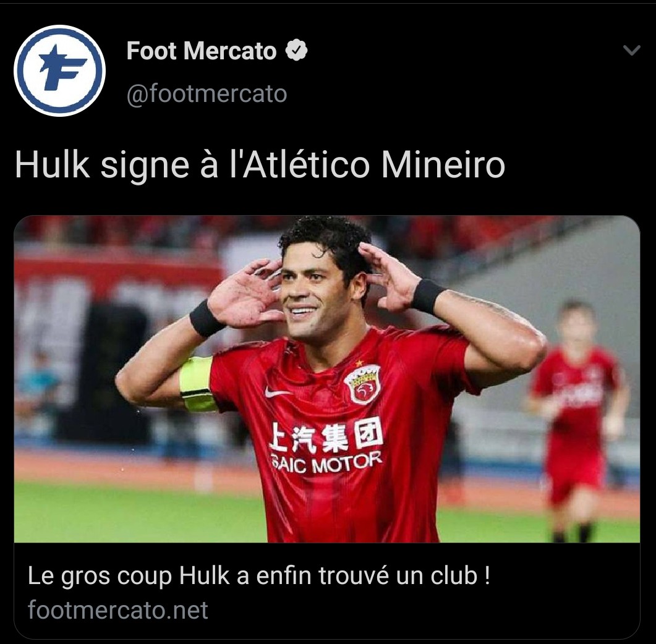656x644 pixels.
Task: Visit the @footmercato handle
Action: click(x=207, y=93)
